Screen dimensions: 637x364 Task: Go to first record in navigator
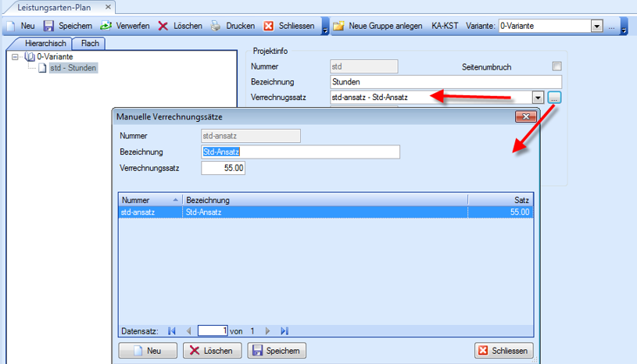point(172,331)
